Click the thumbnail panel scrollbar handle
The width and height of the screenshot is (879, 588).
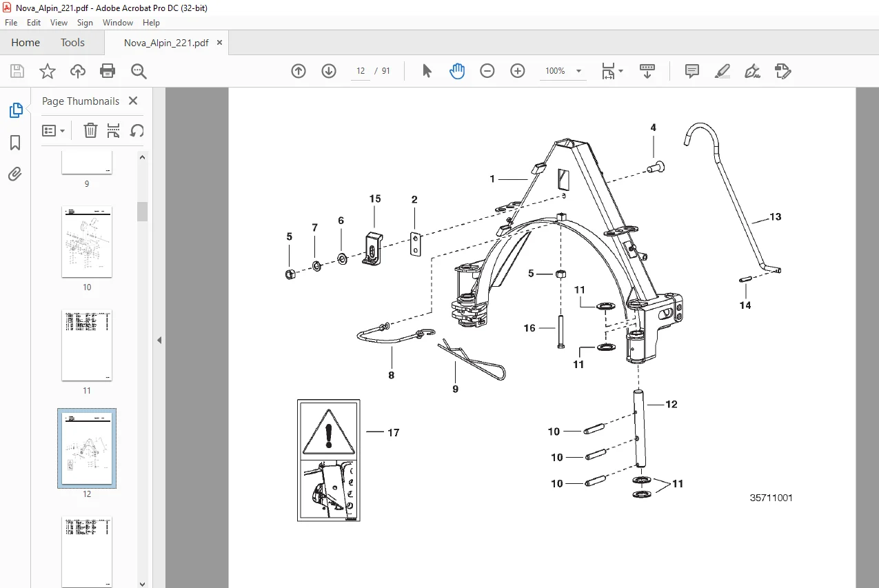click(143, 212)
